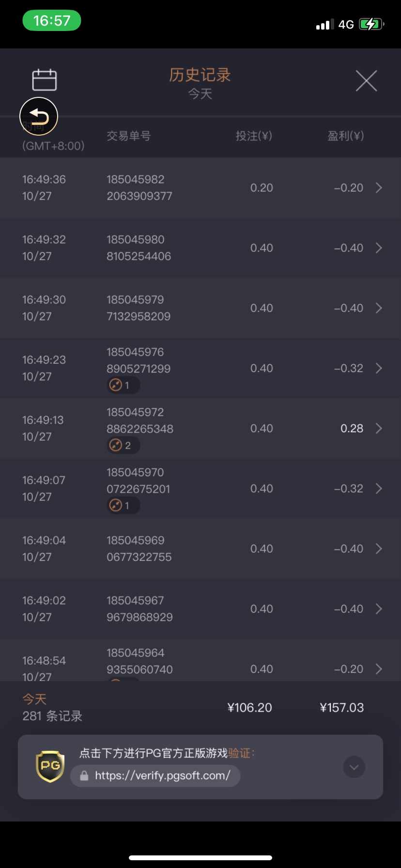Image resolution: width=401 pixels, height=868 pixels.
Task: Collapse the PG verification banner
Action: [354, 767]
